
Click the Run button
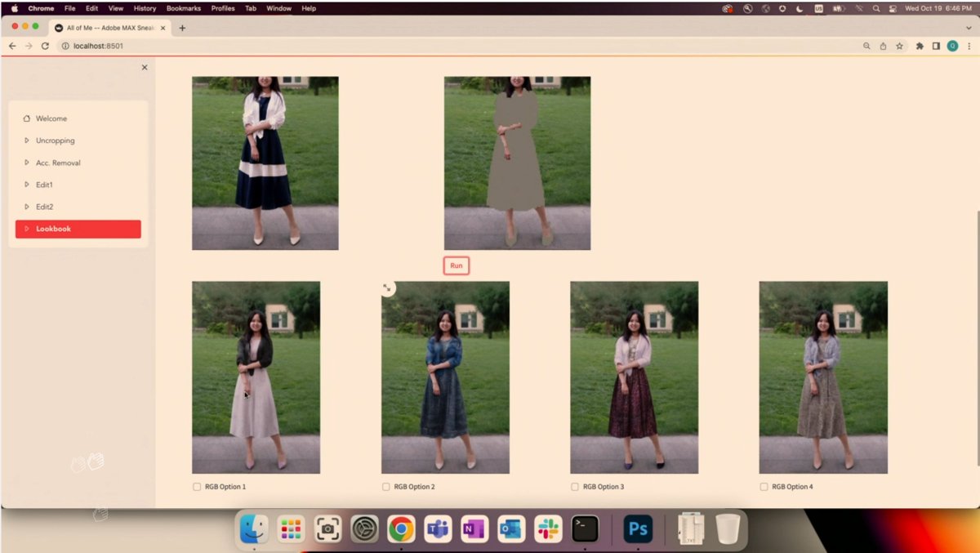coord(457,265)
